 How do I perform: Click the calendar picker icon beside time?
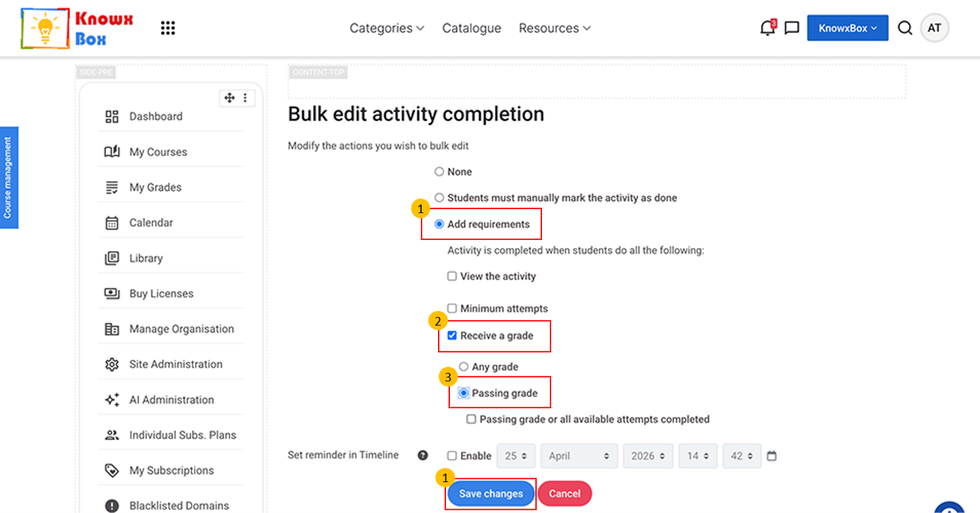[x=772, y=456]
